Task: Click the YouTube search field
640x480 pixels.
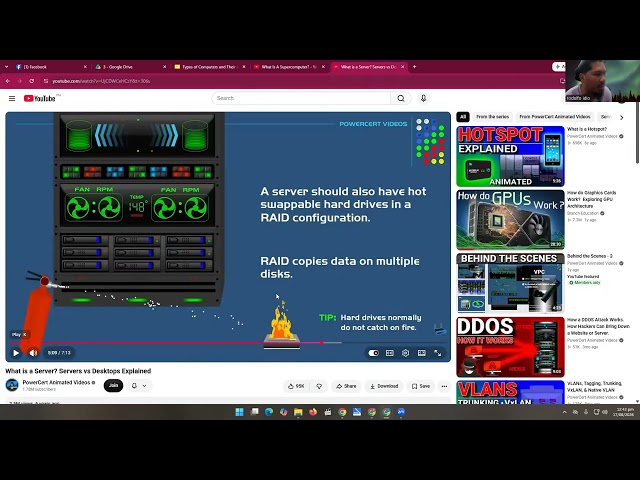Action: [301, 98]
